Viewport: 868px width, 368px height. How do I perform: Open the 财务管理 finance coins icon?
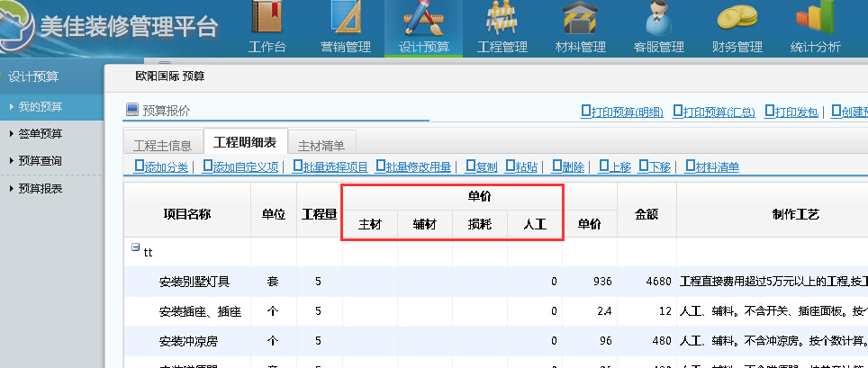coord(737,20)
